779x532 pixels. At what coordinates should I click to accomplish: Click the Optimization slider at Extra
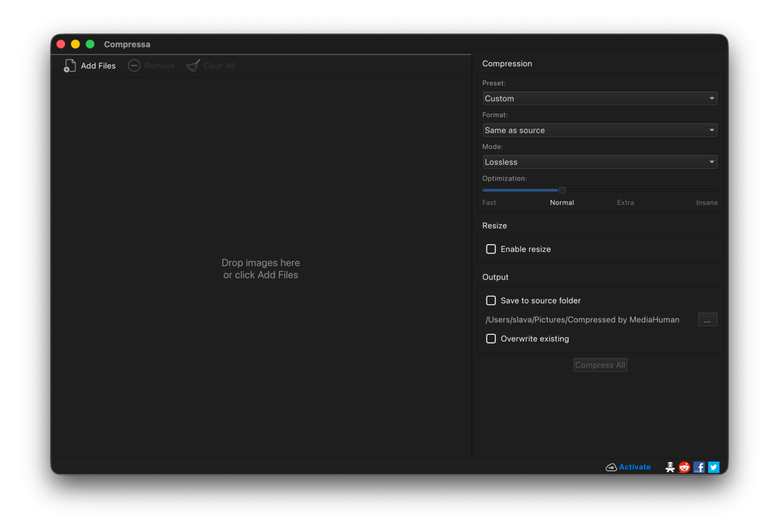(x=626, y=190)
